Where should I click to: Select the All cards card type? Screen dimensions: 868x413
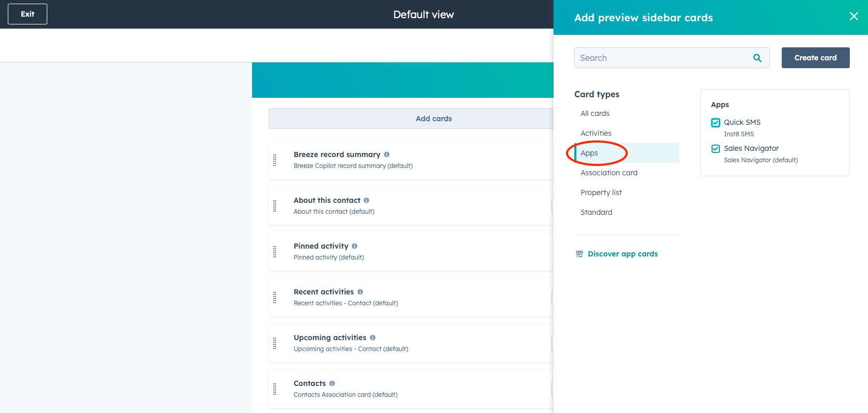pos(595,113)
